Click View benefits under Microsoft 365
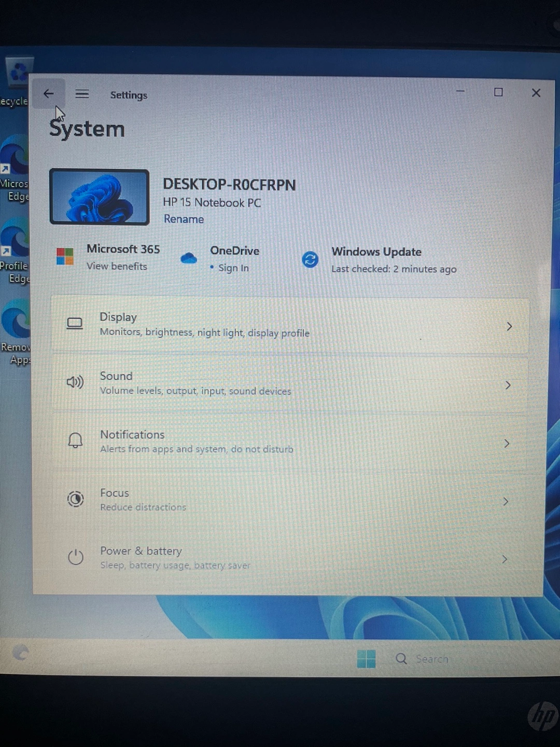Viewport: 560px width, 747px height. pyautogui.click(x=117, y=266)
